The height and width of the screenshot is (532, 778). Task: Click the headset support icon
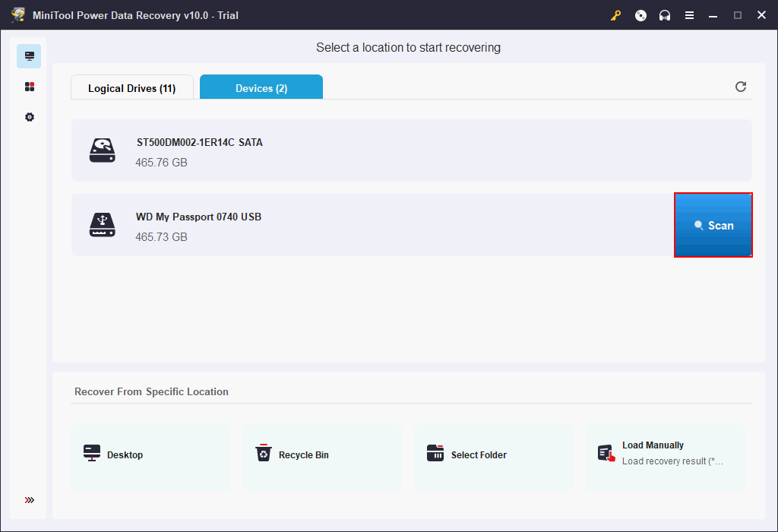coord(665,14)
